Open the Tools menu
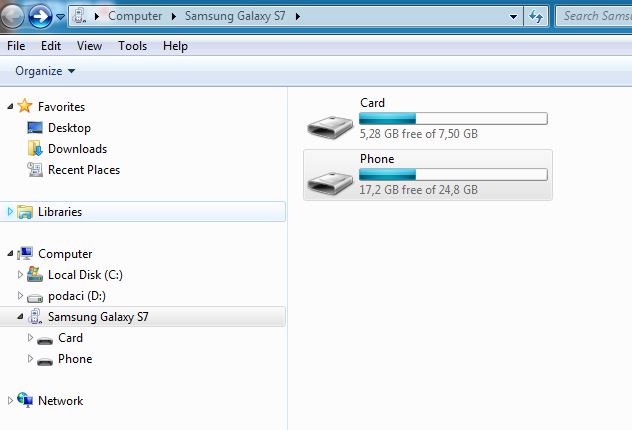Viewport: 632px width, 430px height. pos(132,46)
